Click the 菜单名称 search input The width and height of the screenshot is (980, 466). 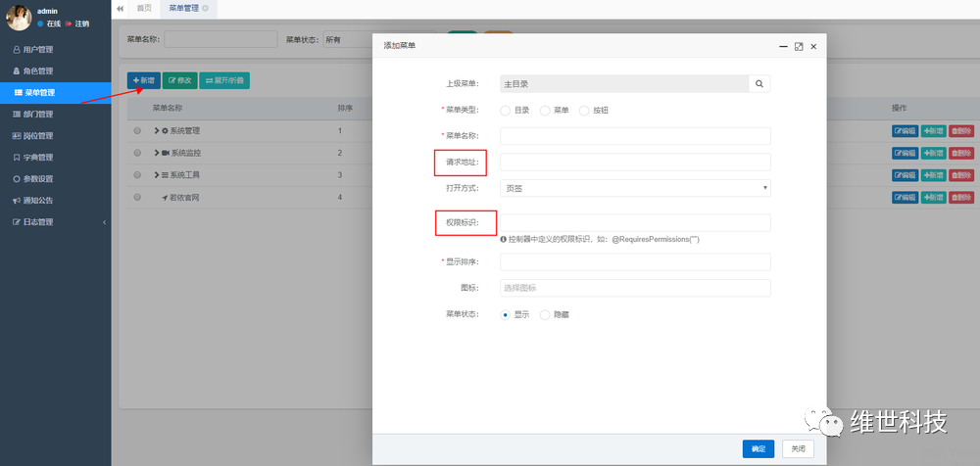click(220, 39)
